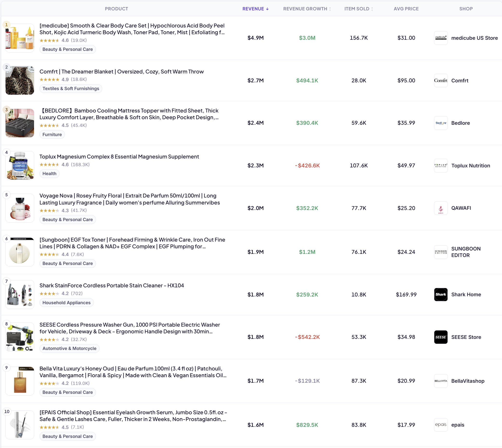Screen dimensions: 502x448
Task: Sort by Item Sold column
Action: pyautogui.click(x=359, y=9)
